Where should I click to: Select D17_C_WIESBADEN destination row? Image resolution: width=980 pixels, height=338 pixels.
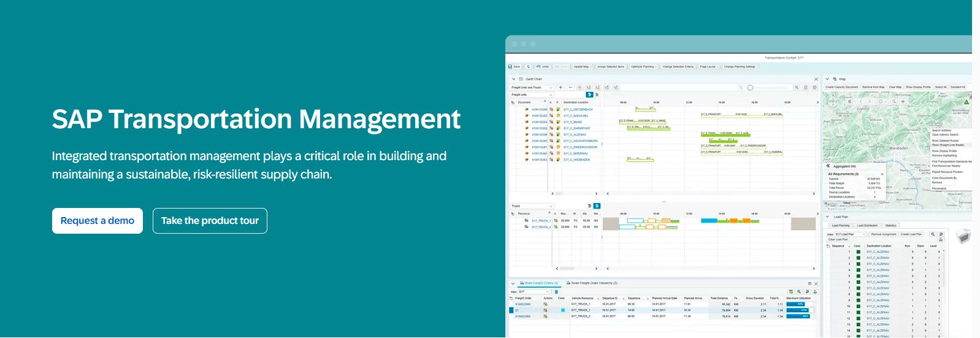point(576,159)
